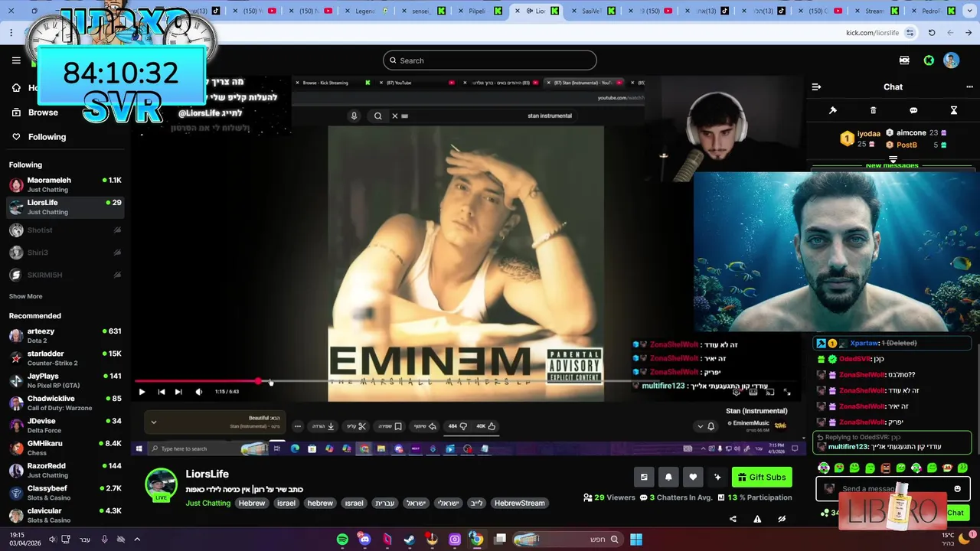Open recommended channel arteezy
The image size is (980, 551).
coord(65,335)
